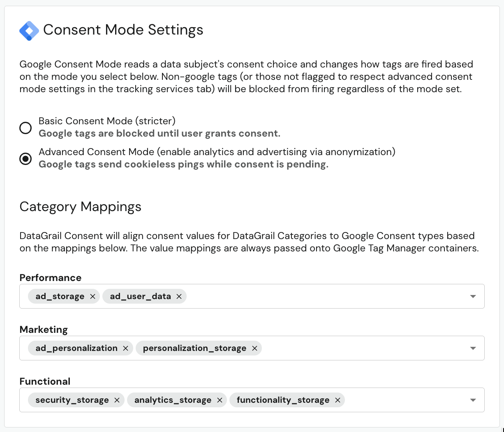
Task: Open the Performance category dropdown
Action: (473, 296)
